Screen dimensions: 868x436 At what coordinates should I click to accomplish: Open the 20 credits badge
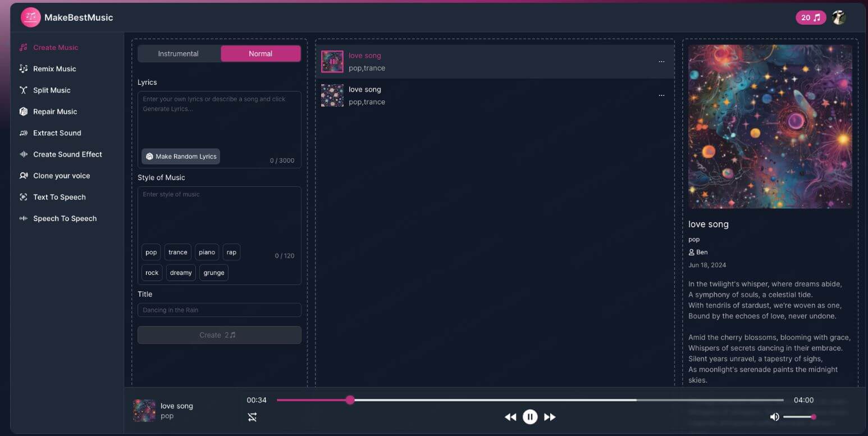pos(811,17)
